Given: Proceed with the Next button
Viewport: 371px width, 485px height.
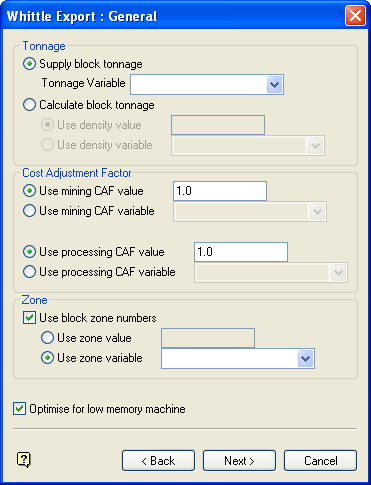Looking at the screenshot, I should coord(239,461).
